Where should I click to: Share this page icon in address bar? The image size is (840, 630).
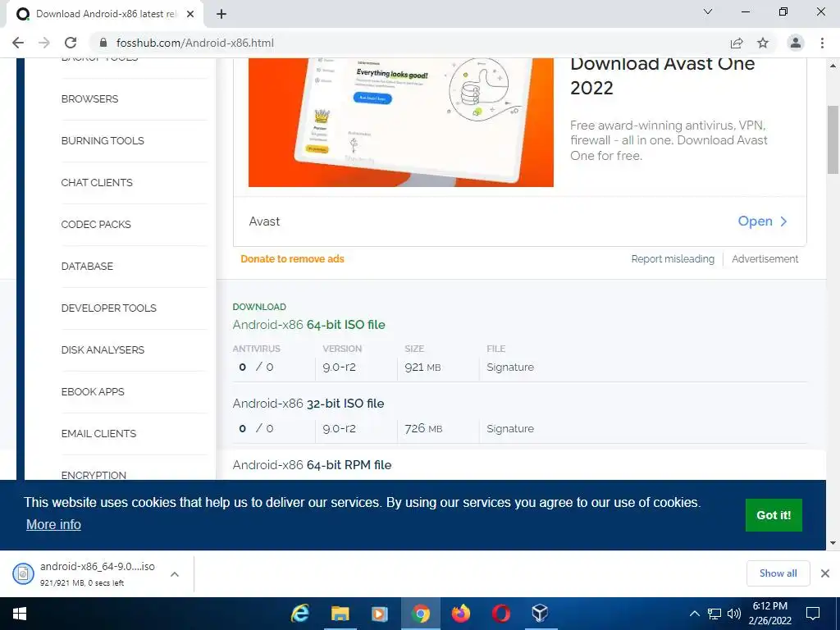737,43
